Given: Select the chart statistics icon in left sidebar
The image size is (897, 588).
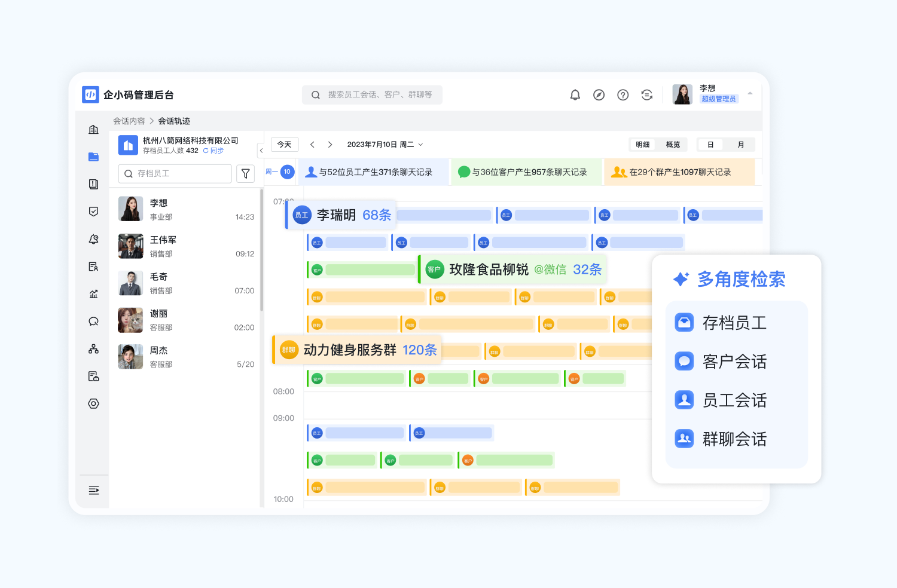Looking at the screenshot, I should click(93, 293).
